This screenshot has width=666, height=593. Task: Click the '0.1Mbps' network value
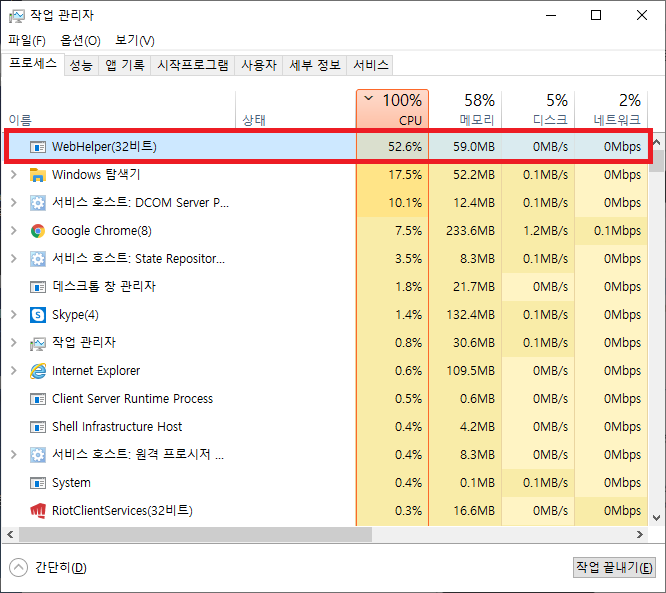point(617,231)
